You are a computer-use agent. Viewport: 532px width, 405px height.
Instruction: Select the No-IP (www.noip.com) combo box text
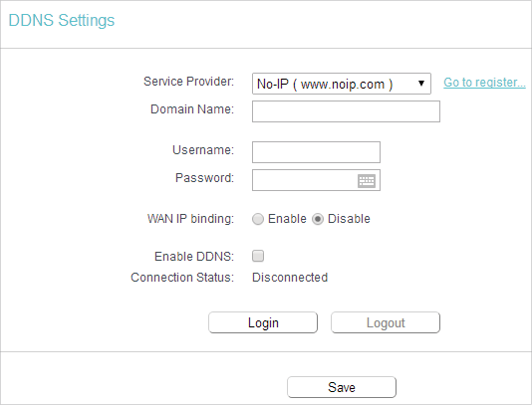(x=325, y=84)
